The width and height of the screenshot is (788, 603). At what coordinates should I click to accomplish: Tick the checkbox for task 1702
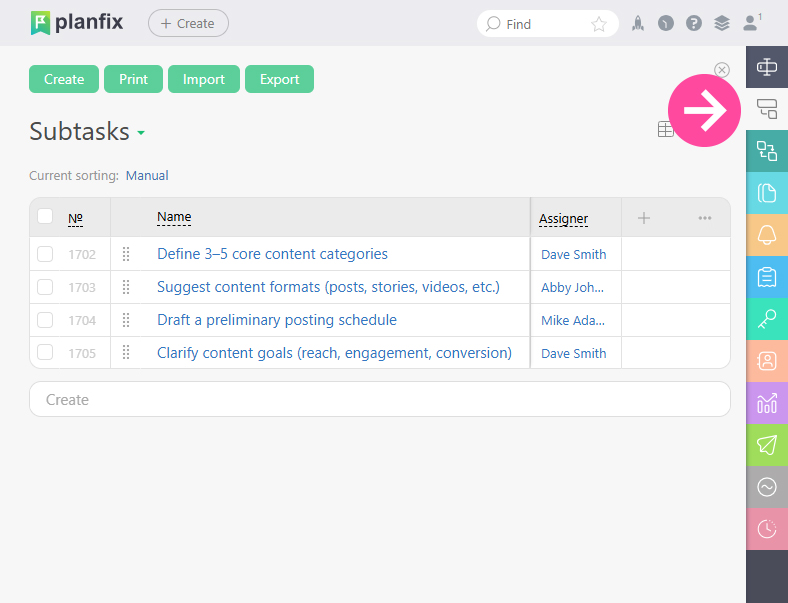45,254
